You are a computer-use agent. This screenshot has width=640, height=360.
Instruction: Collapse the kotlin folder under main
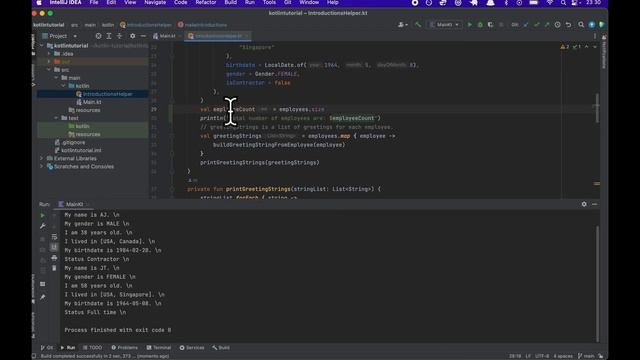click(x=63, y=86)
